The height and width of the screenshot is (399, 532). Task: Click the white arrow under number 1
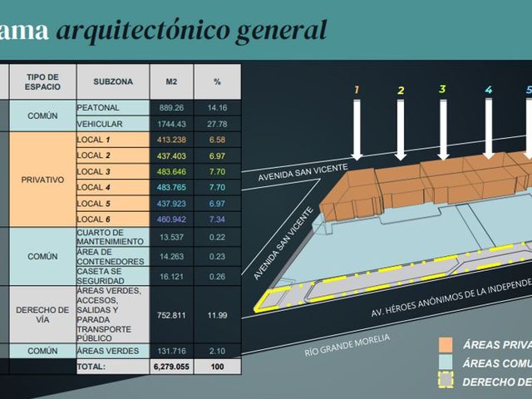[357, 130]
